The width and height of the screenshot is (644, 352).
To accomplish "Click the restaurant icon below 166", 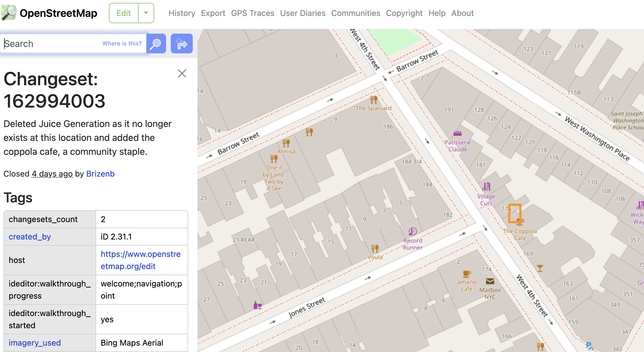I will pos(540,346).
